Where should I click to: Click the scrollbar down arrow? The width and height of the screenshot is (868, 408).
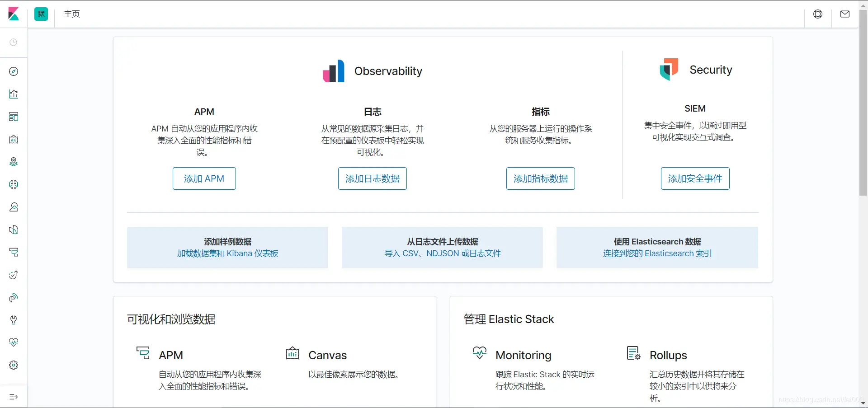point(863,403)
